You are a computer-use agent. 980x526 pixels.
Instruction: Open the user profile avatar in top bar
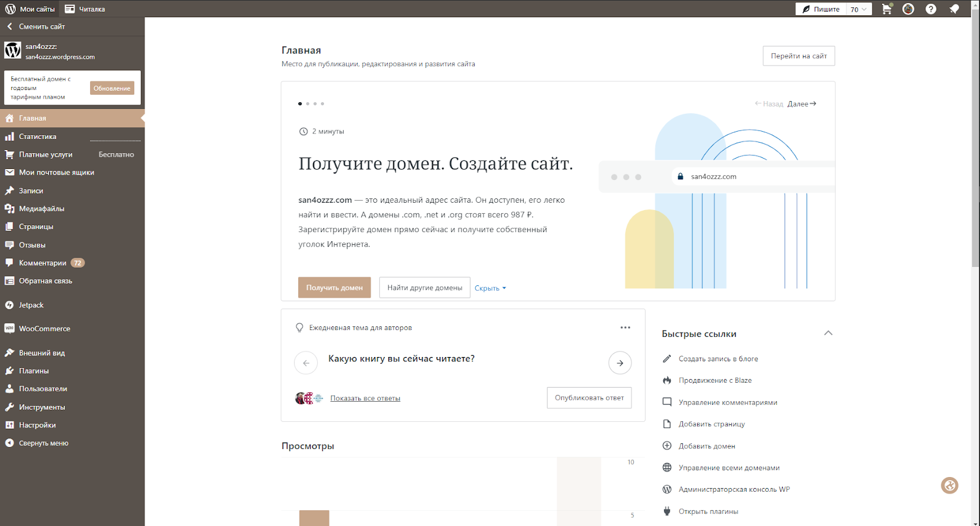coord(908,9)
